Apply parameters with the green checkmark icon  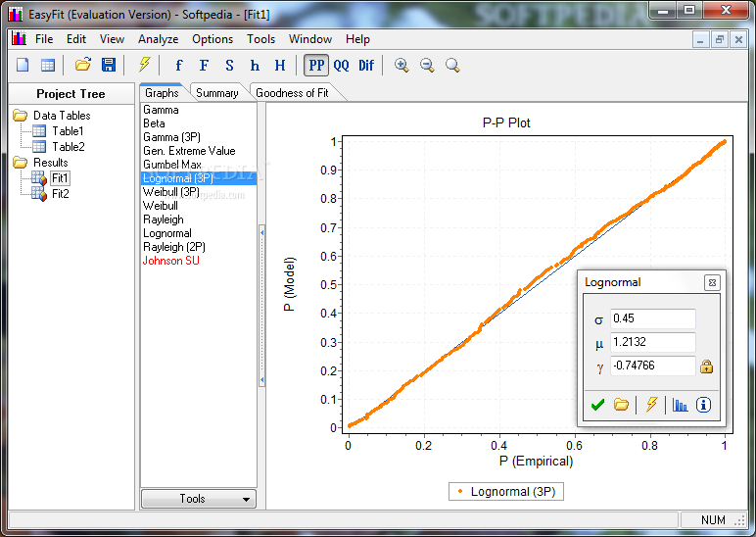click(597, 405)
